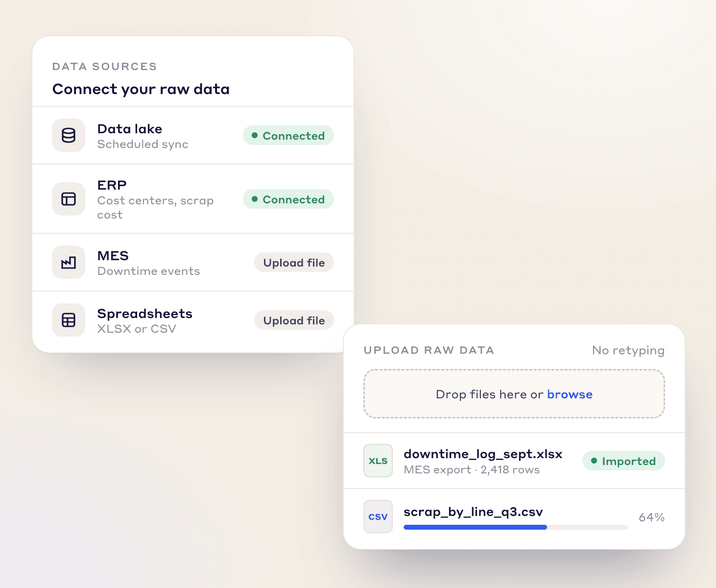
Task: Click the Data lake database icon
Action: 69,135
